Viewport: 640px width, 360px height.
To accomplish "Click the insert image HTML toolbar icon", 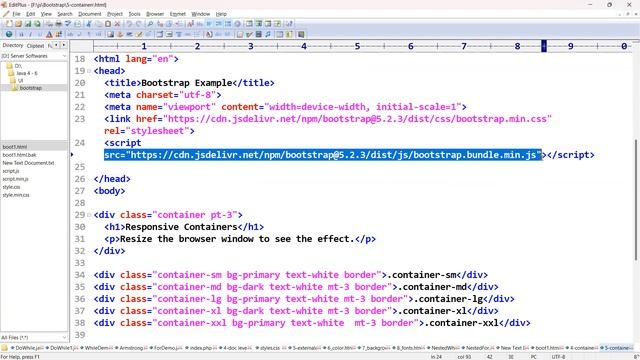I will 110,35.
